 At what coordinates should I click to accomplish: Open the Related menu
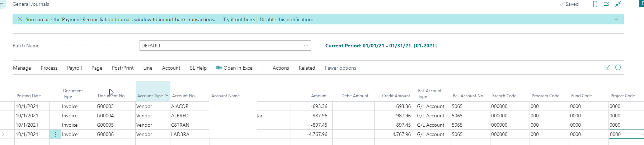(307, 68)
